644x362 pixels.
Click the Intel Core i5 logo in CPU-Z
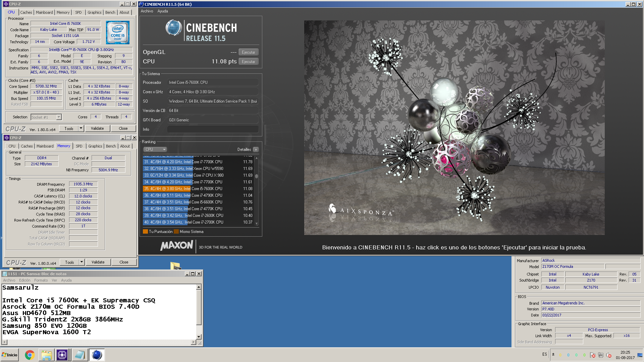click(118, 33)
